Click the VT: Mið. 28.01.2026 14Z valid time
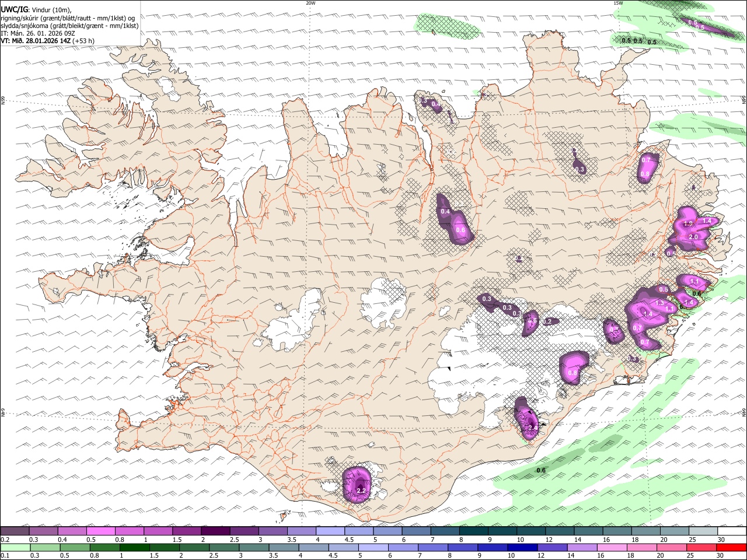747x560 pixels. point(36,41)
